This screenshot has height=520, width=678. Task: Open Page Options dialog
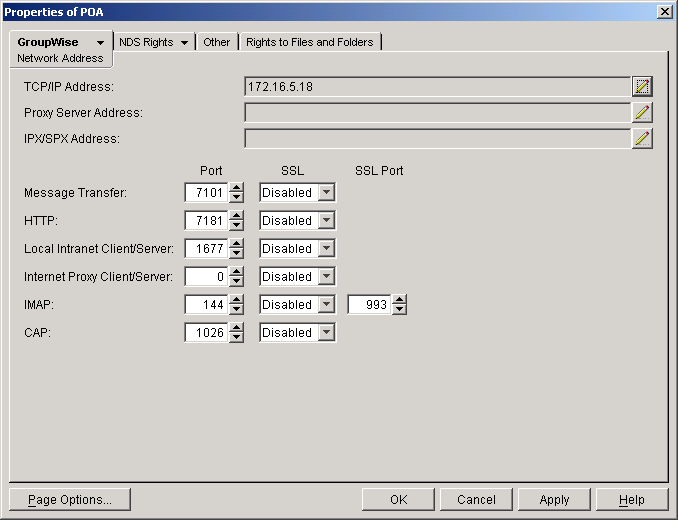(70, 499)
